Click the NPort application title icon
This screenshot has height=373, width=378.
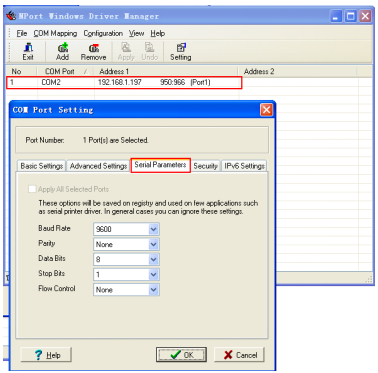coord(12,16)
